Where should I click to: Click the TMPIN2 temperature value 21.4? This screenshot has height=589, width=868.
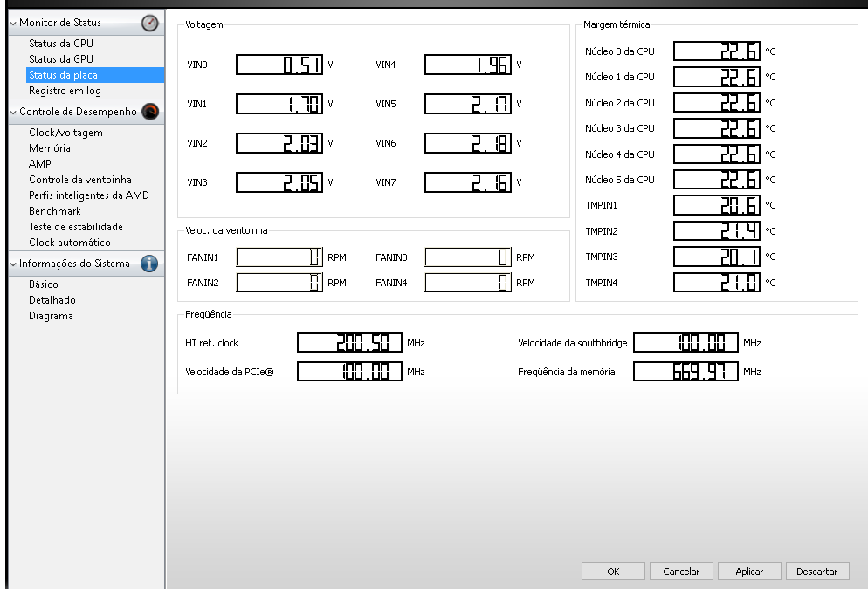tap(718, 231)
